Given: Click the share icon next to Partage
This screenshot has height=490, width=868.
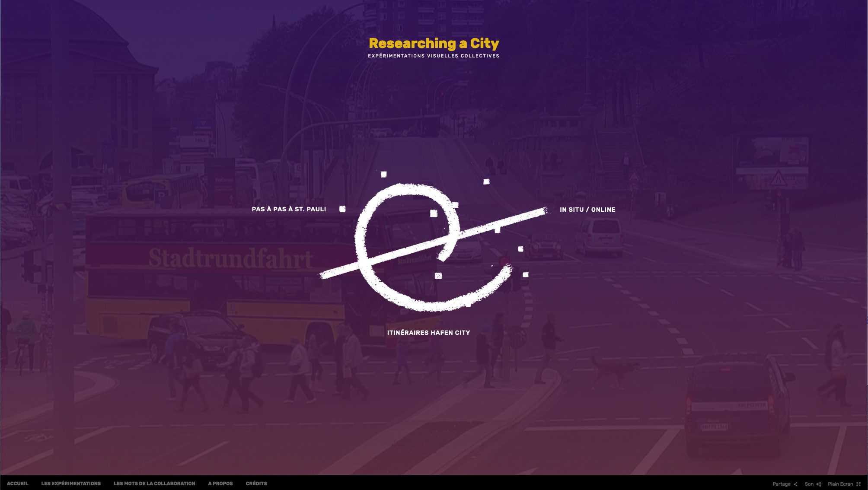Looking at the screenshot, I should tap(795, 484).
